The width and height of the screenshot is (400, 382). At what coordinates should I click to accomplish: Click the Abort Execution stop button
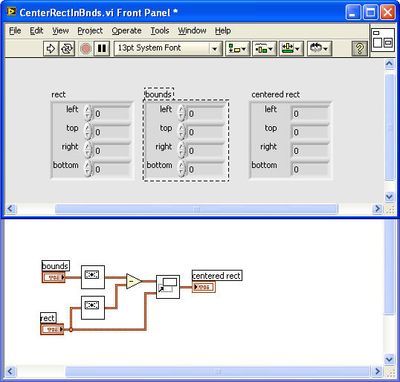pyautogui.click(x=86, y=49)
